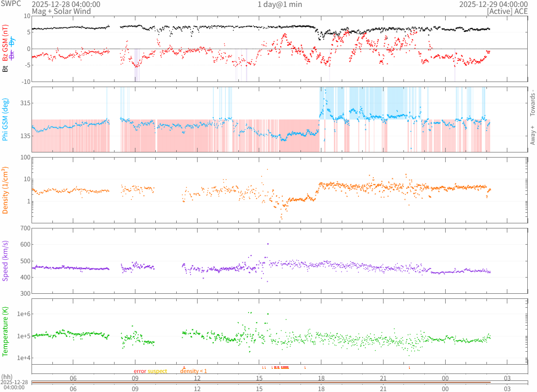Image resolution: width=537 pixels, height=392 pixels.
Task: Click the 'Towards -' sector label
Action: click(x=532, y=102)
